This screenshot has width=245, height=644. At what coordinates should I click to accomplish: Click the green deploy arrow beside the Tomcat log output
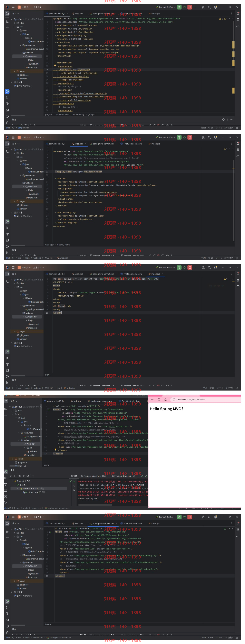74,482
